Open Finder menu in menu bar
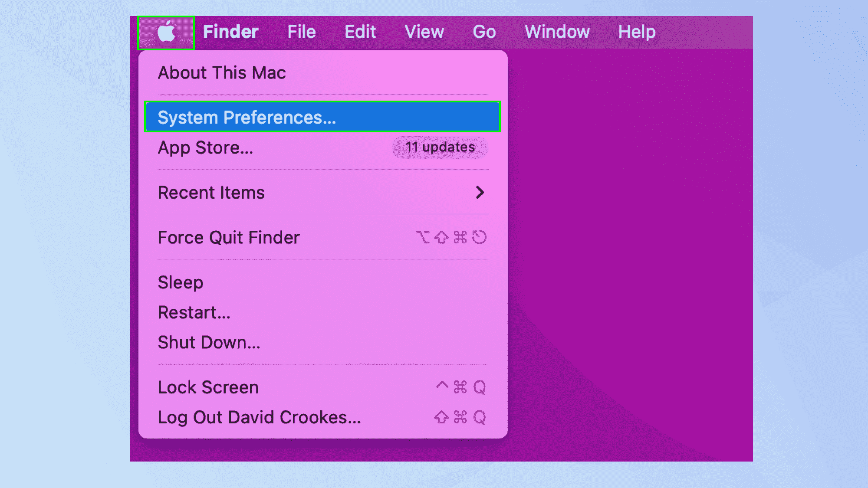The height and width of the screenshot is (488, 868). (x=231, y=31)
